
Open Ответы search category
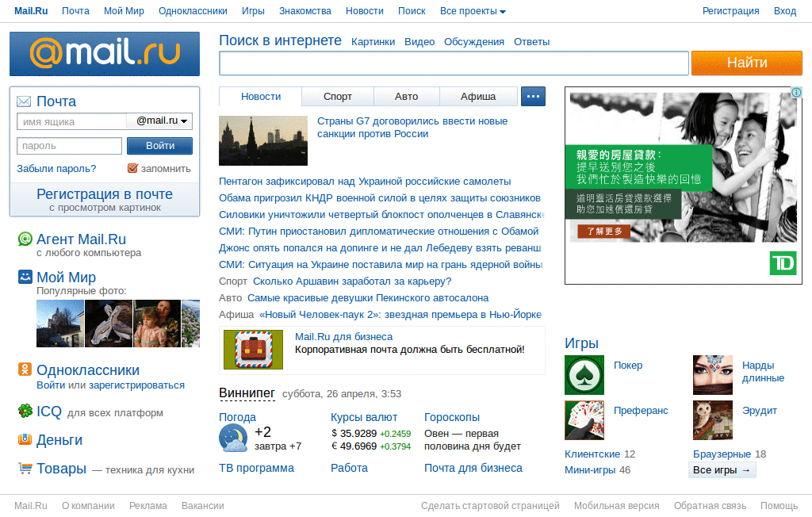tap(531, 42)
